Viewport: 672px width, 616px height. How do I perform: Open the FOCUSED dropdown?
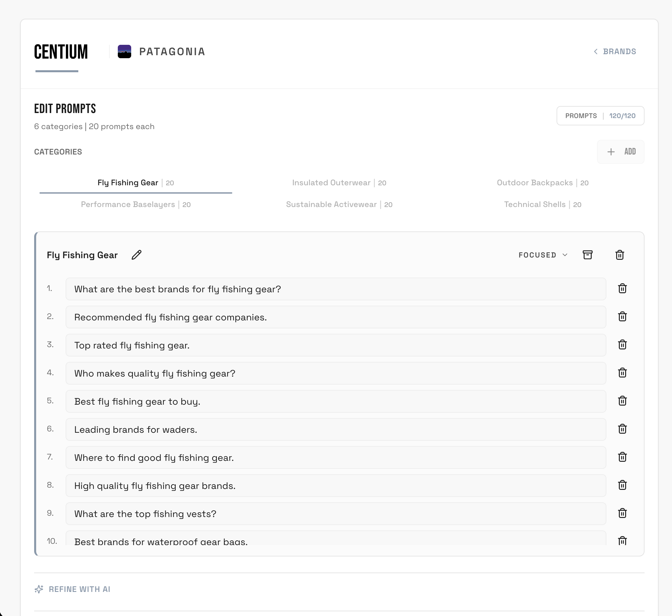click(543, 255)
